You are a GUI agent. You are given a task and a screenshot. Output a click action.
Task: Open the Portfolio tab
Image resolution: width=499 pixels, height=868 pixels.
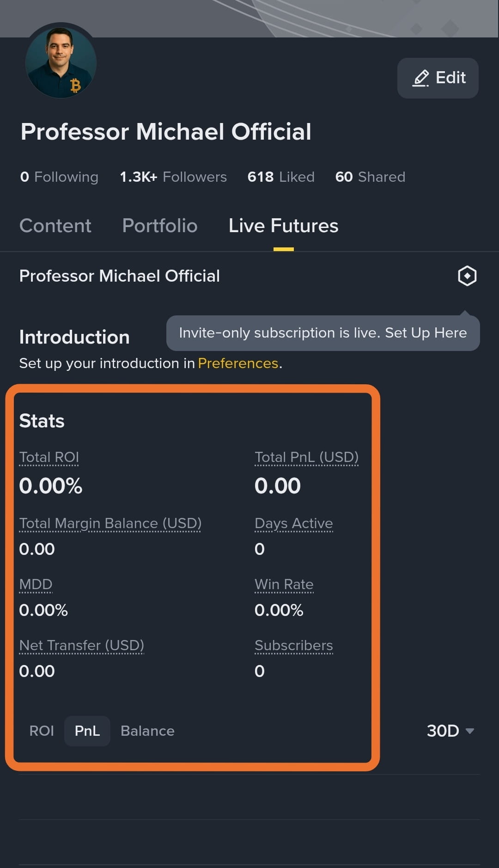(x=160, y=226)
